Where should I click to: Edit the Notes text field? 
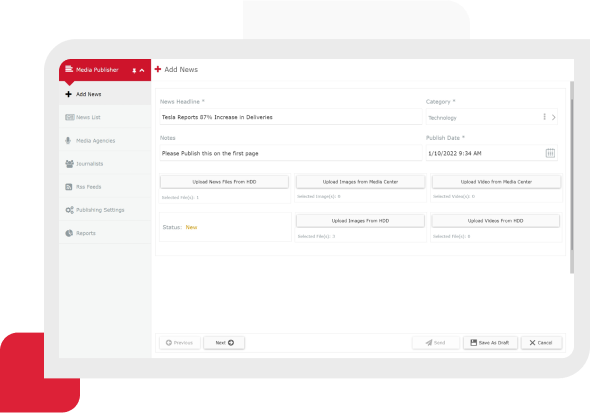click(291, 153)
